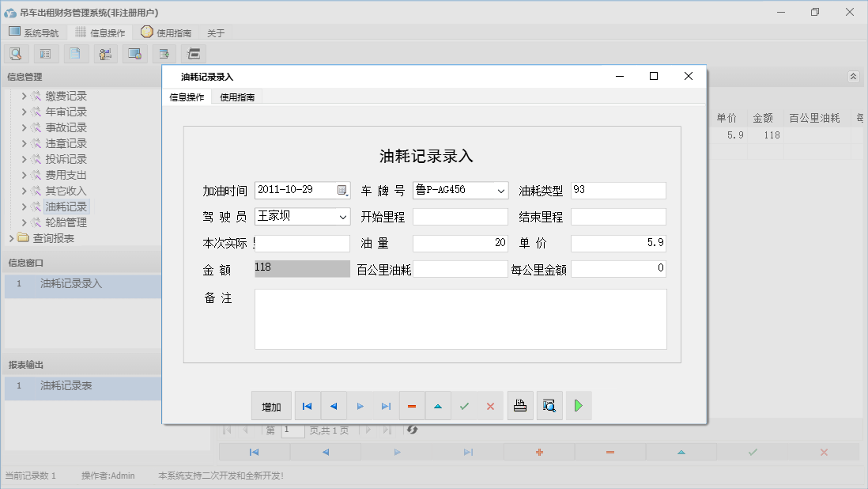Print the fuel record via printer icon
Viewport: 868px width, 489px height.
pyautogui.click(x=520, y=405)
